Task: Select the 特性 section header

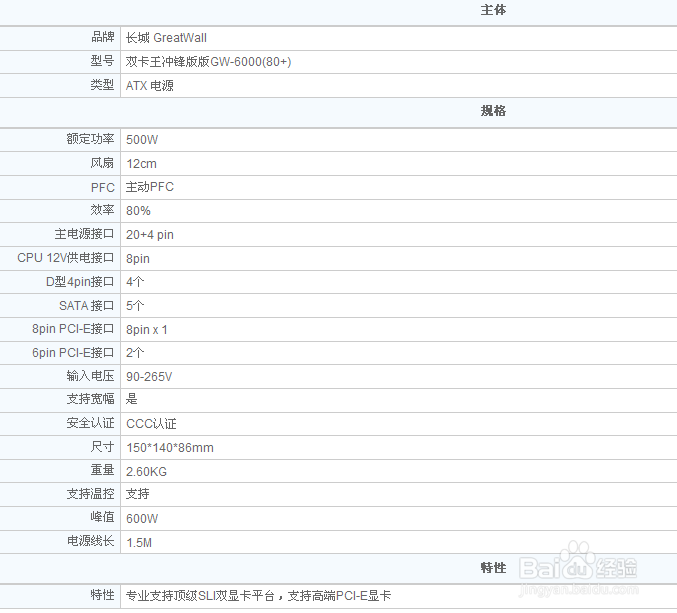Action: [x=493, y=568]
